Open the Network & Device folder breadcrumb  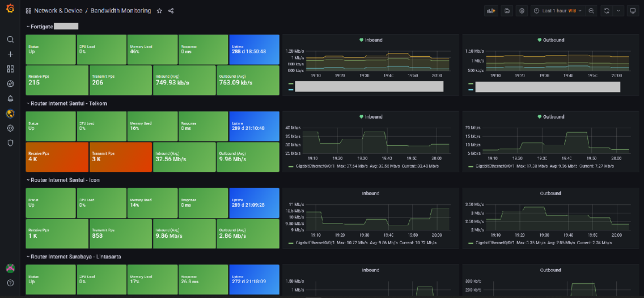[57, 11]
